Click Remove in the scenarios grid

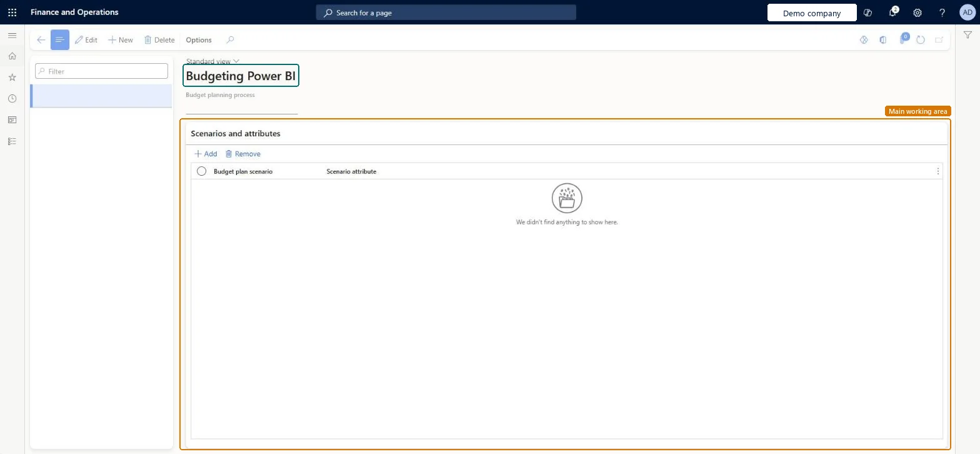coord(242,154)
